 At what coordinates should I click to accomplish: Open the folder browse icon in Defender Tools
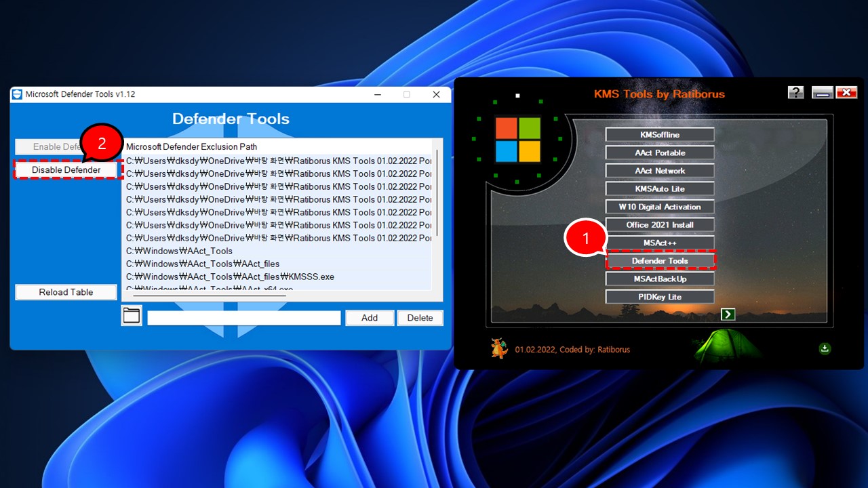[131, 315]
